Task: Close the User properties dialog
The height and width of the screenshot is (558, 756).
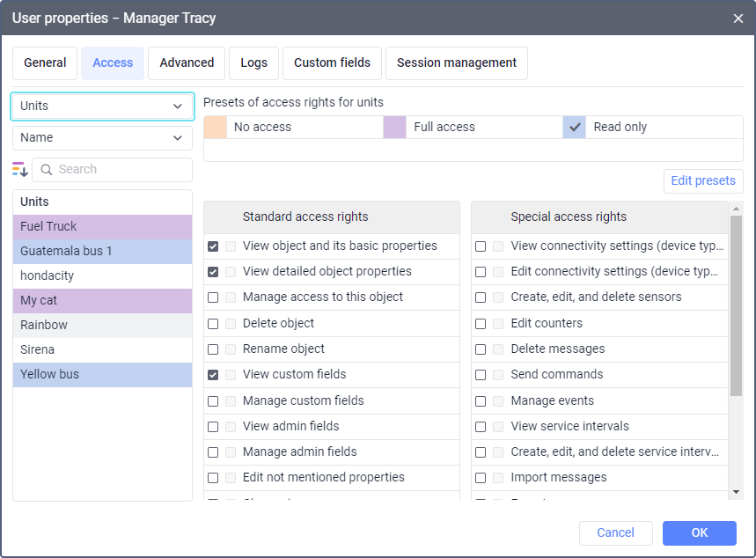Action: click(738, 18)
